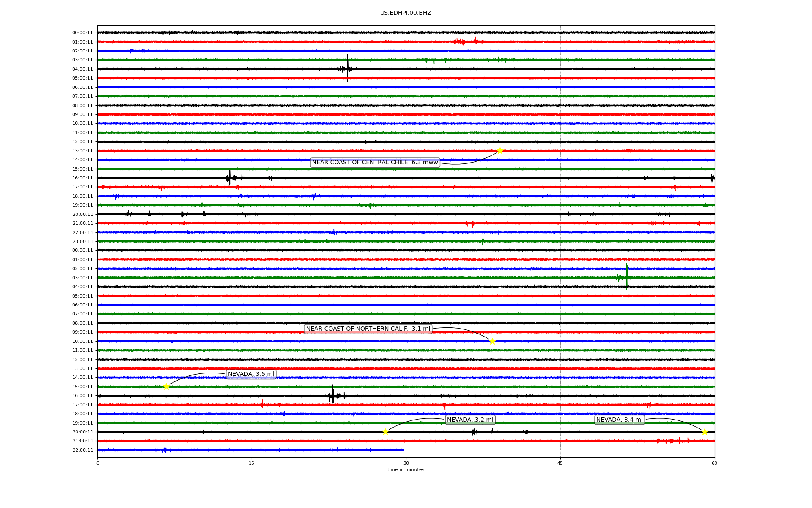812x508 pixels.
Task: Click the 'time in minutes' axis label
Action: 406,469
